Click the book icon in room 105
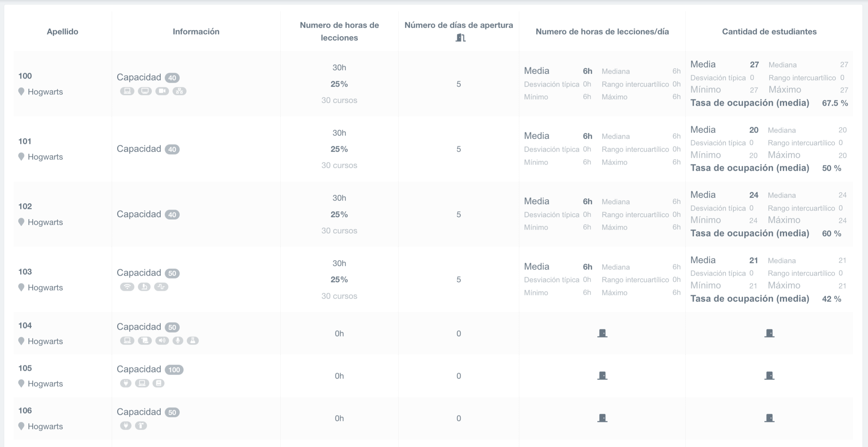The width and height of the screenshot is (868, 447). coord(158,383)
